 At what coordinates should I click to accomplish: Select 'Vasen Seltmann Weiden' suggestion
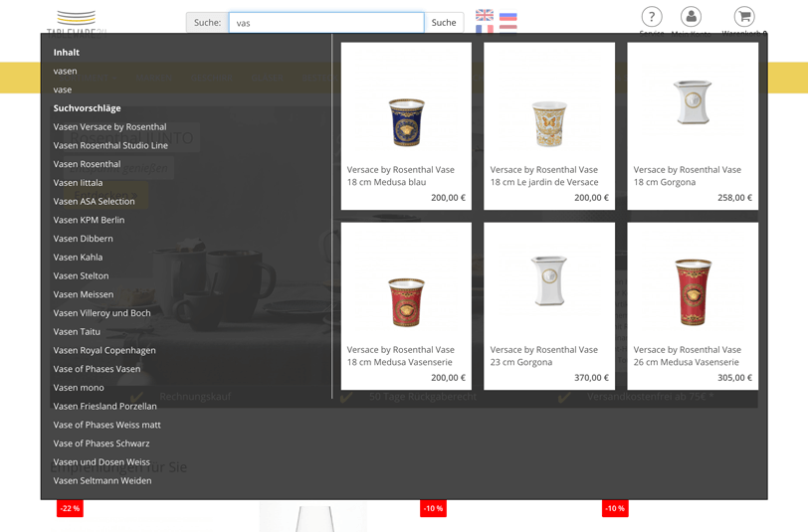[102, 480]
